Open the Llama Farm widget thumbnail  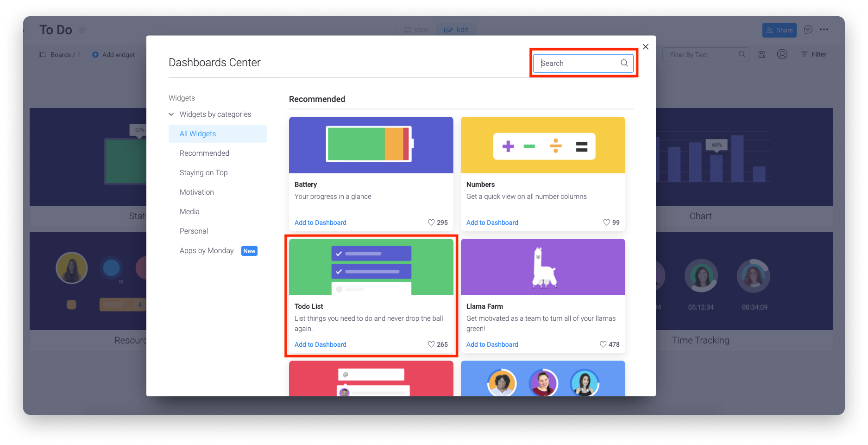pos(543,267)
